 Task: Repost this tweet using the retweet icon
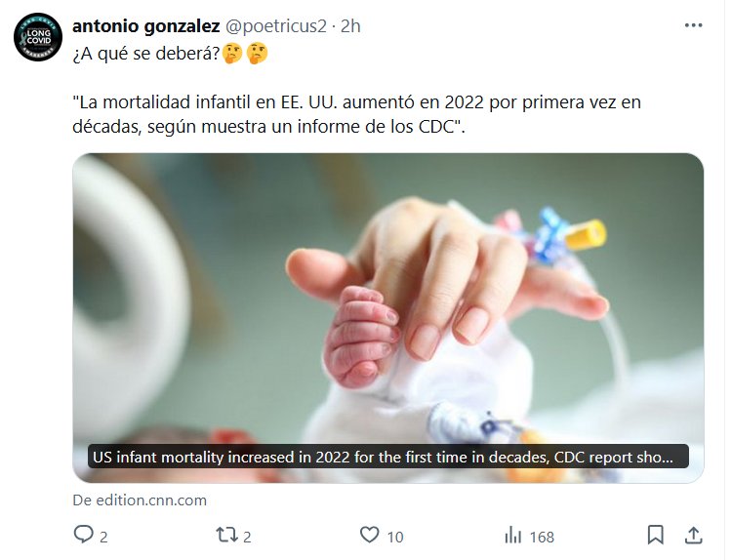pyautogui.click(x=227, y=535)
